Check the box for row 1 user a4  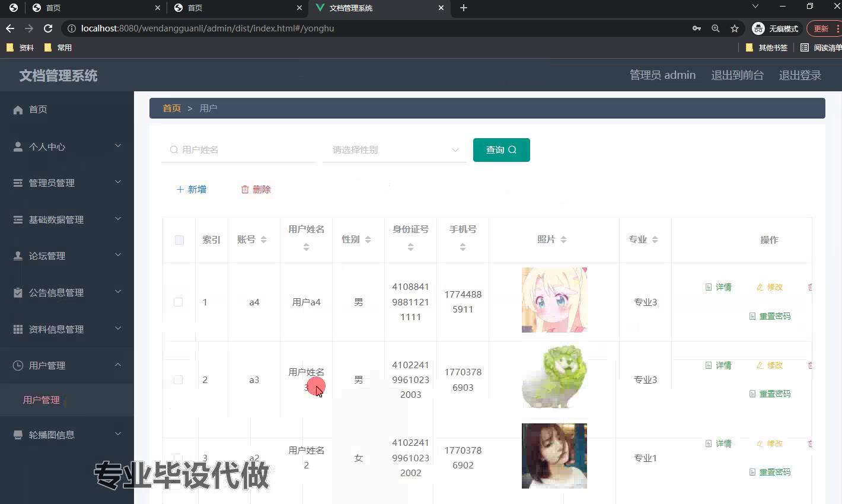pyautogui.click(x=178, y=302)
